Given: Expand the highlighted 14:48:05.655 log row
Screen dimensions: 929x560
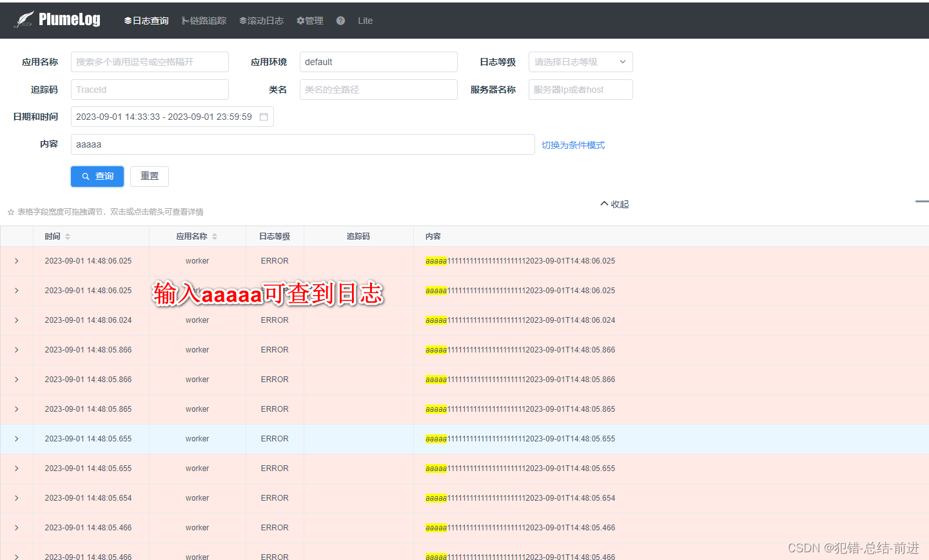Looking at the screenshot, I should click(x=16, y=438).
